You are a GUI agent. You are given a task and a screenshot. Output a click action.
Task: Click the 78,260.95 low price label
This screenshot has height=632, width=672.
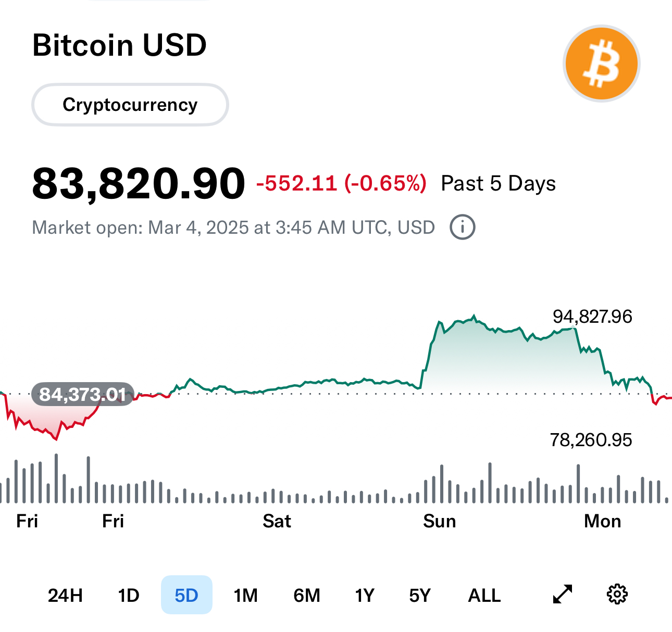[x=591, y=440]
